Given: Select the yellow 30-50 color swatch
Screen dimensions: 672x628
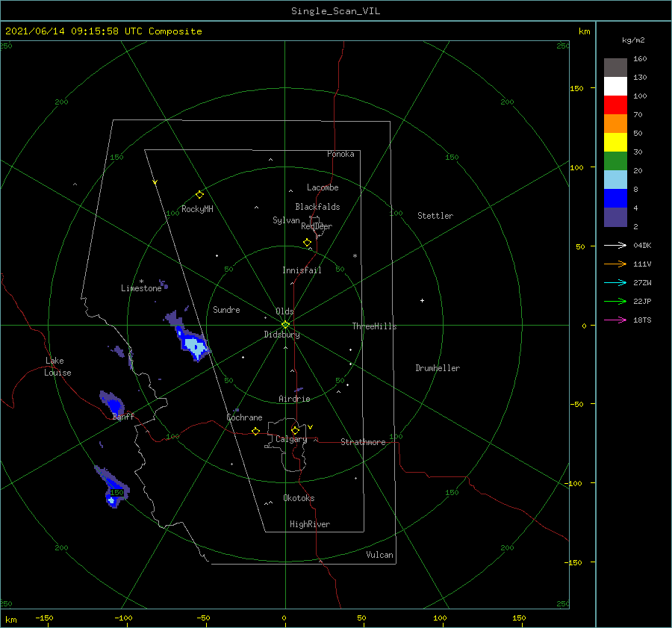Looking at the screenshot, I should click(x=615, y=143).
